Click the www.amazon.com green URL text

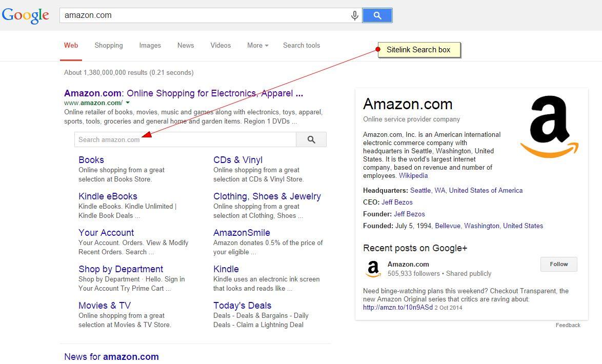[x=93, y=103]
